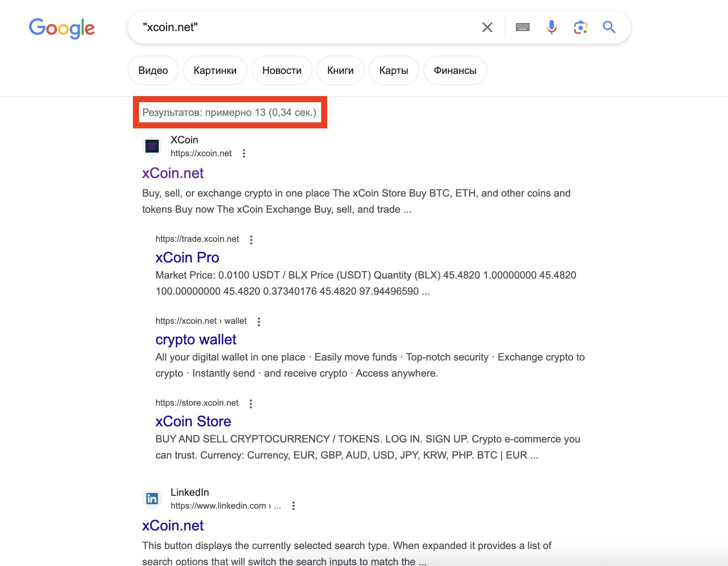
Task: Click the results count text примерно 13
Action: tap(229, 112)
